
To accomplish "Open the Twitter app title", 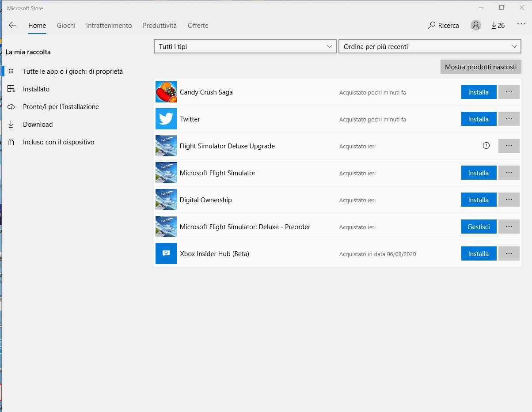I will 190,119.
